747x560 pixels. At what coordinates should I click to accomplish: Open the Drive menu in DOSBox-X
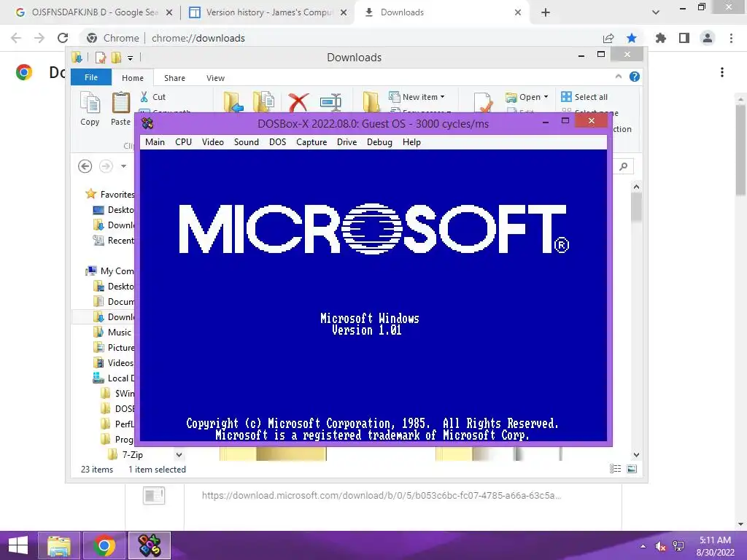click(x=347, y=142)
